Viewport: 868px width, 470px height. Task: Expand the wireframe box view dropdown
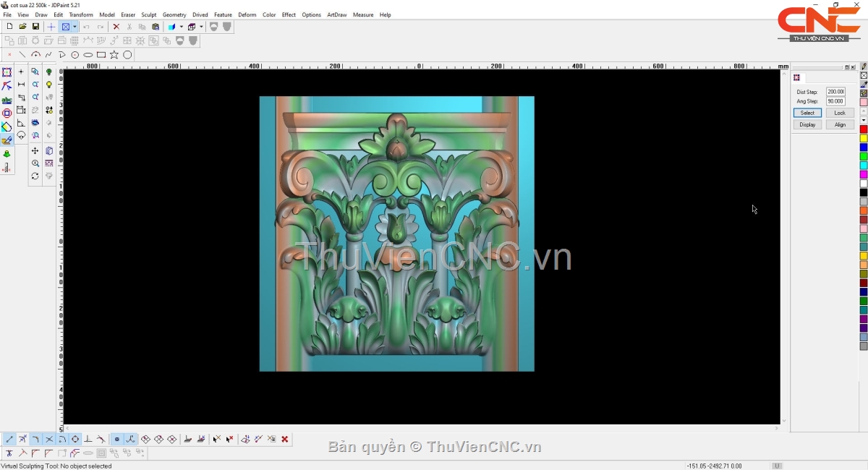pos(200,27)
